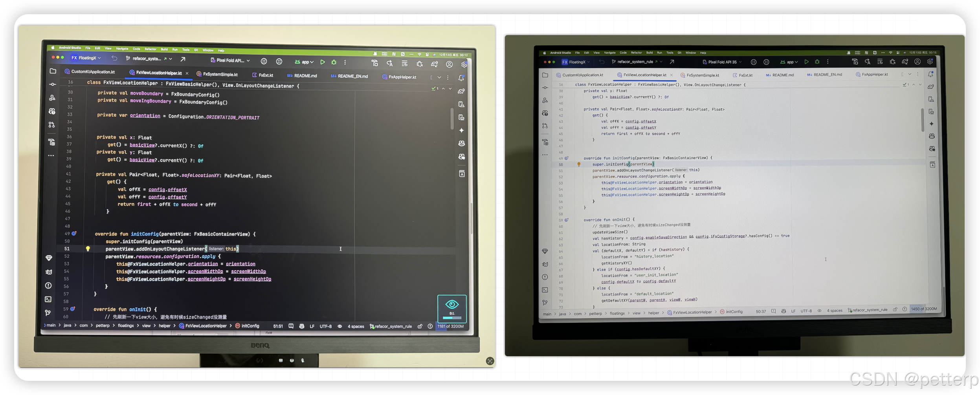Switch to FxExt.kt tab in light window
Screen dimensions: 980x395
[x=742, y=75]
